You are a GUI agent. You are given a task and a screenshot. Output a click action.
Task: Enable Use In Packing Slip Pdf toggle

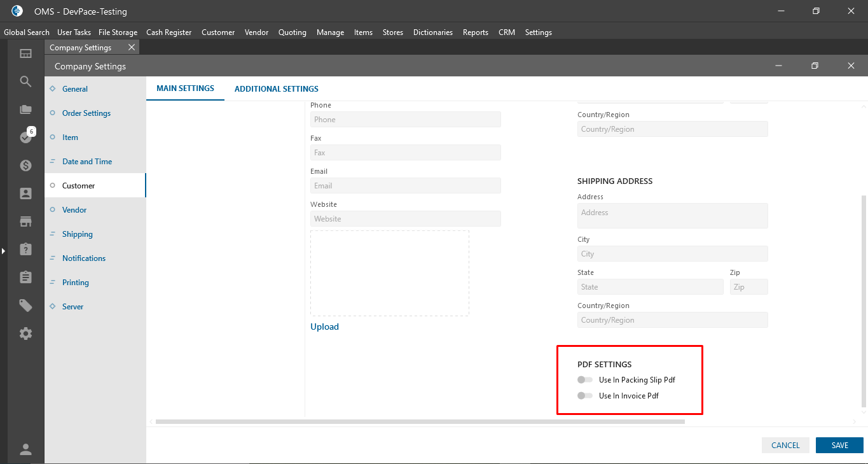pyautogui.click(x=584, y=380)
